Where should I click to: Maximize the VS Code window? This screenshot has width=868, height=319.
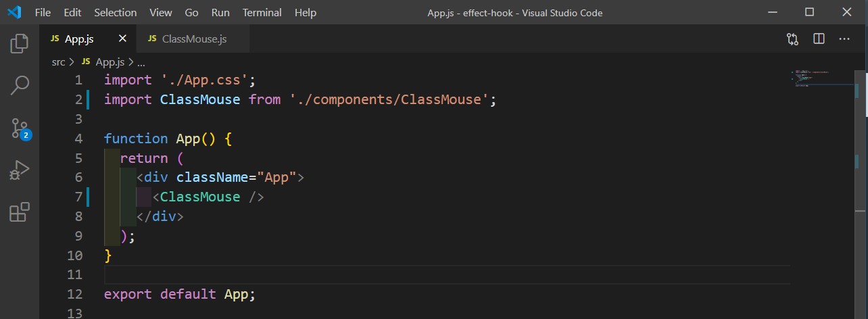pos(810,12)
